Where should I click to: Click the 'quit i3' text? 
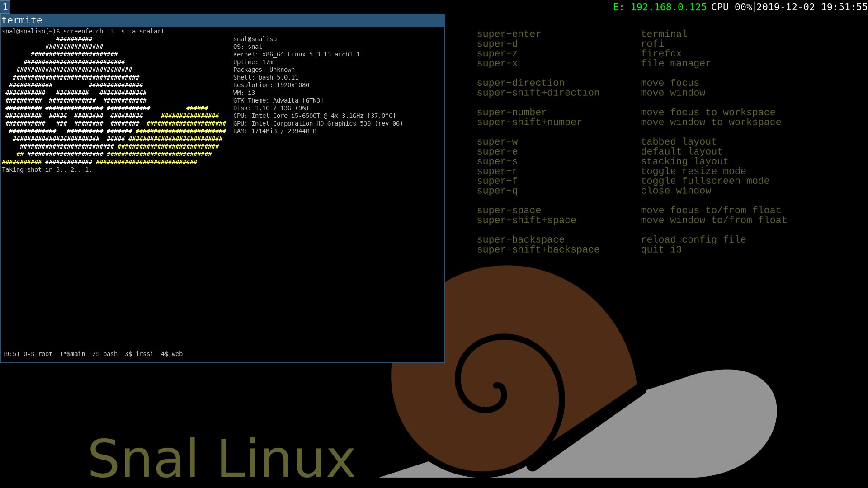[x=661, y=249]
